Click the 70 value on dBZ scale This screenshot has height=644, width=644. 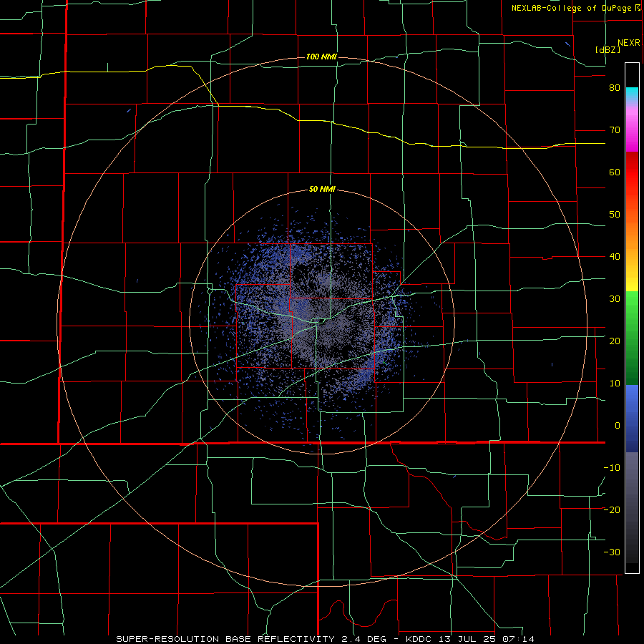click(x=615, y=130)
